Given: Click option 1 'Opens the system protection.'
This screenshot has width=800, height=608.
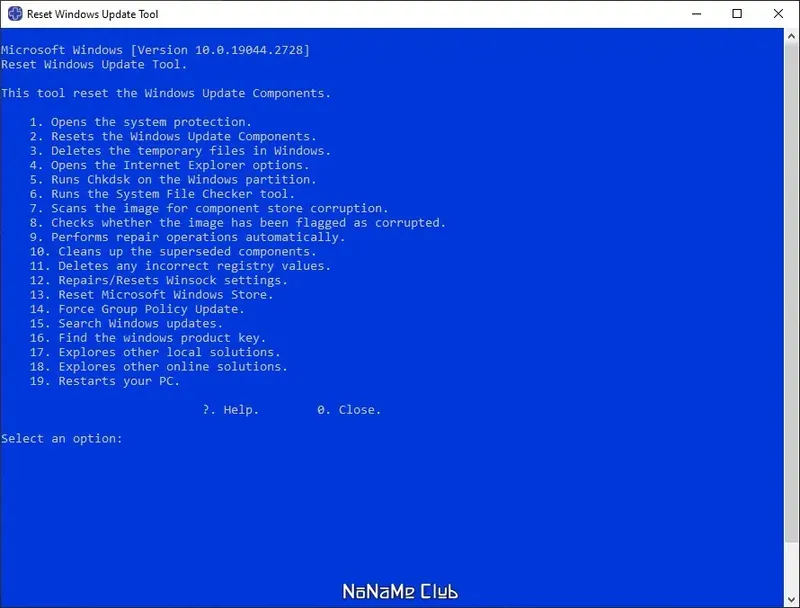Looking at the screenshot, I should point(140,122).
